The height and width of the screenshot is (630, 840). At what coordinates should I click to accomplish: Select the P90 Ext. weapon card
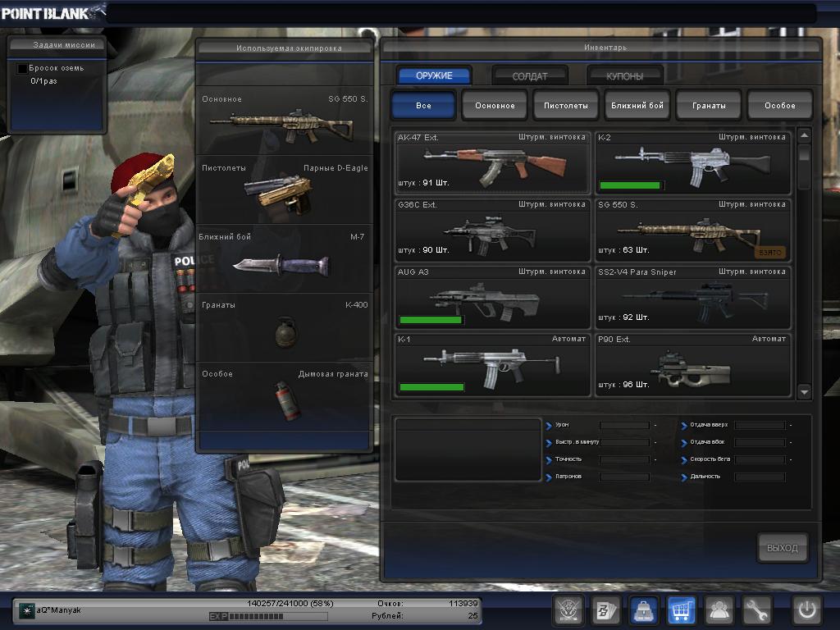coord(692,365)
